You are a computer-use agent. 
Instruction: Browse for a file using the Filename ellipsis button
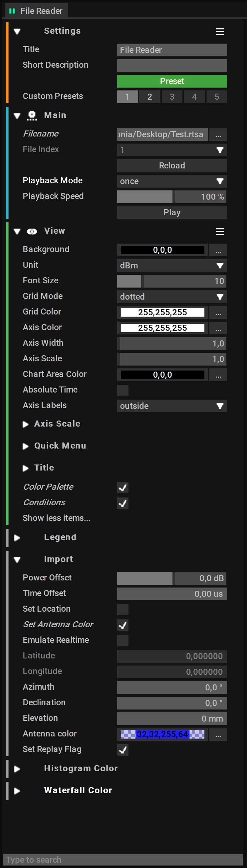click(218, 134)
